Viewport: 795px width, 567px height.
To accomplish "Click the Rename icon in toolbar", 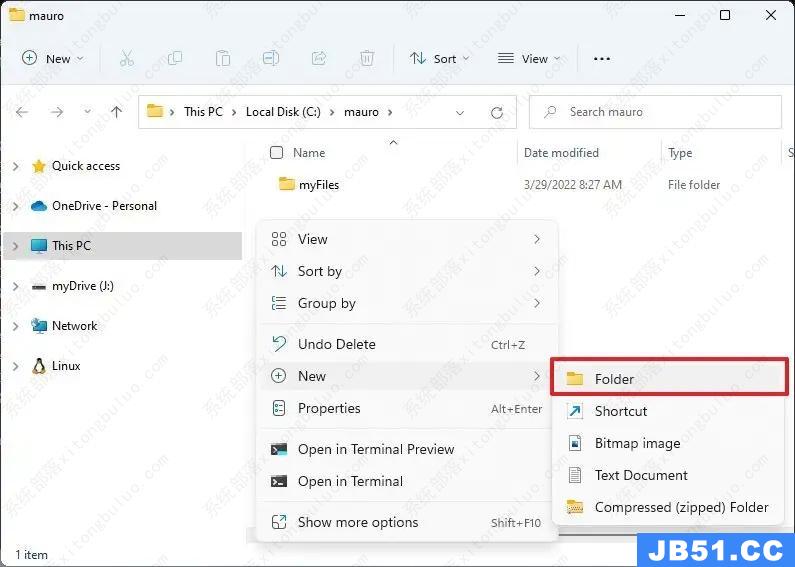I will [271, 59].
